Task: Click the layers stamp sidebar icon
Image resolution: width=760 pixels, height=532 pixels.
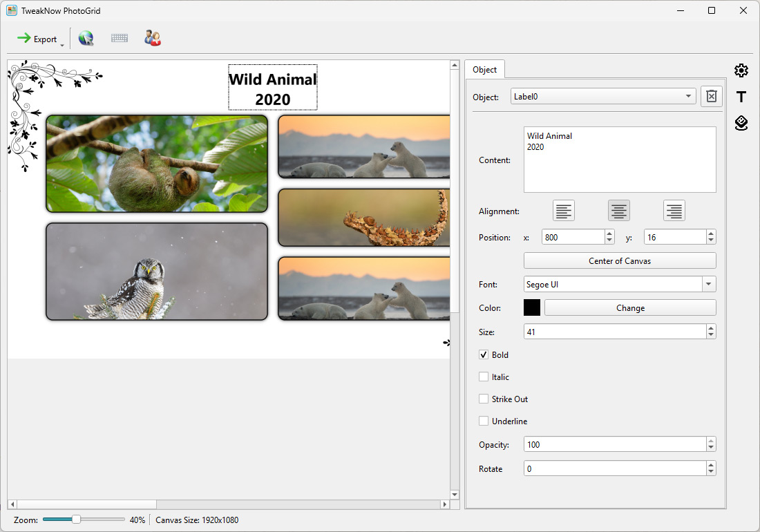Action: tap(741, 123)
